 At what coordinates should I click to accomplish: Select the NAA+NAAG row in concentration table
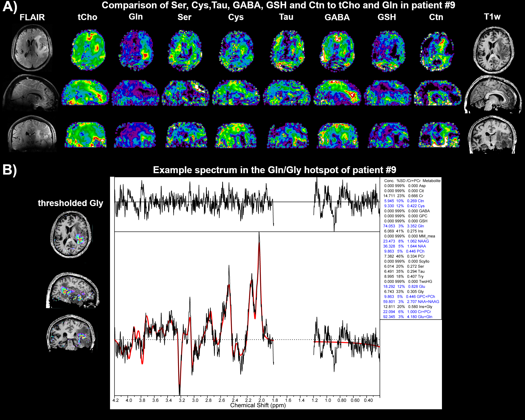(411, 301)
